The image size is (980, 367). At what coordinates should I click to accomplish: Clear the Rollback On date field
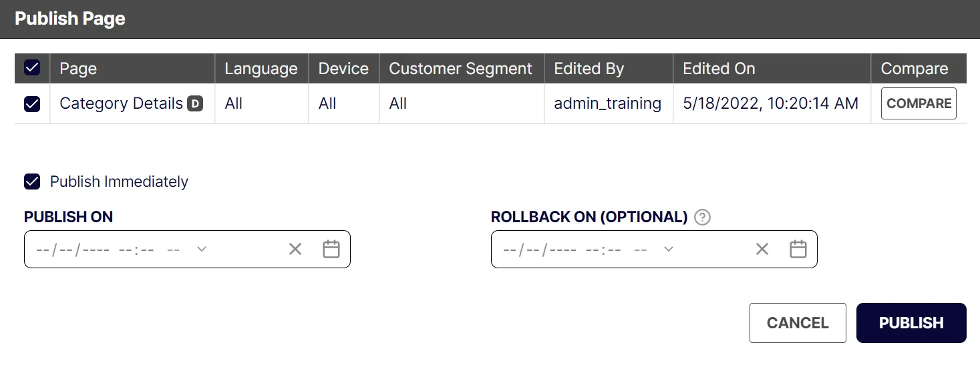click(762, 249)
